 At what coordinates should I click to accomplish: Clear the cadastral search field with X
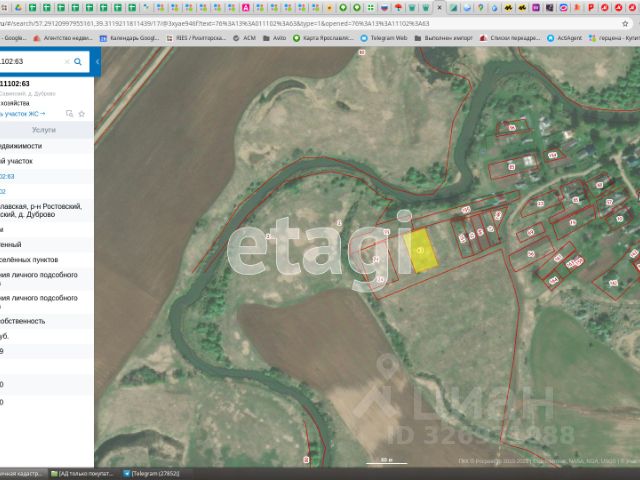pos(67,62)
